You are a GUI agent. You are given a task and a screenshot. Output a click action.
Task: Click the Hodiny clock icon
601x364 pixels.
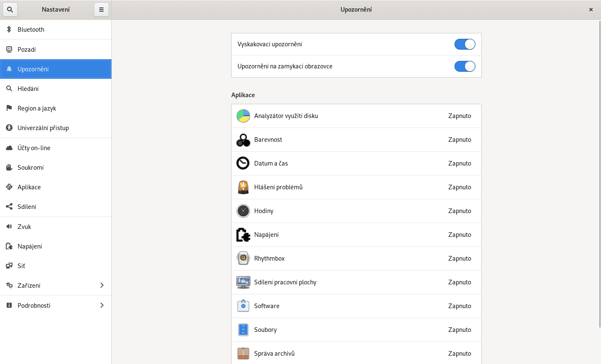pos(243,211)
